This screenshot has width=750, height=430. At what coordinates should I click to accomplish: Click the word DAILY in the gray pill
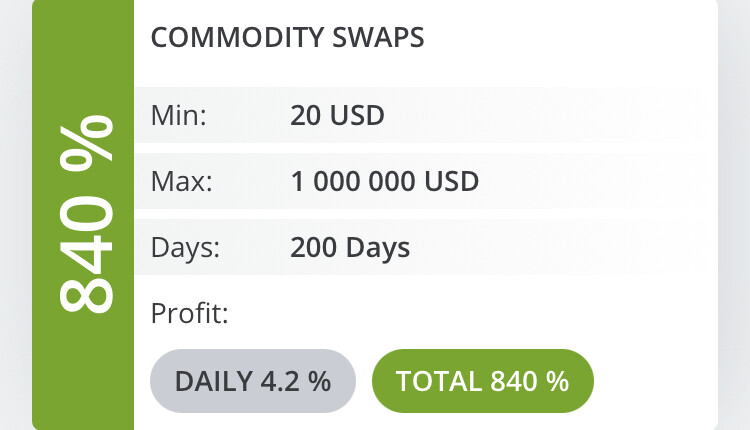[214, 381]
